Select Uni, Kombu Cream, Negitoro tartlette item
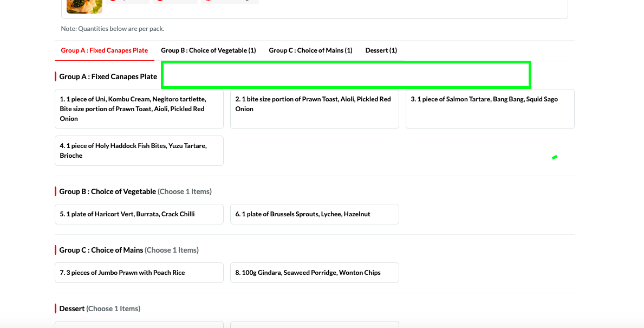The width and height of the screenshot is (644, 328). coord(139,109)
